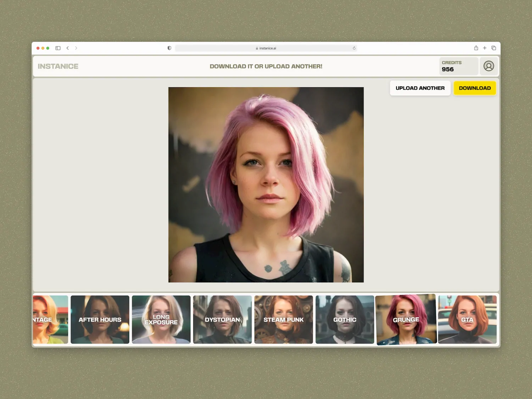Click the browser forward arrow
The image size is (532, 399).
[76, 48]
